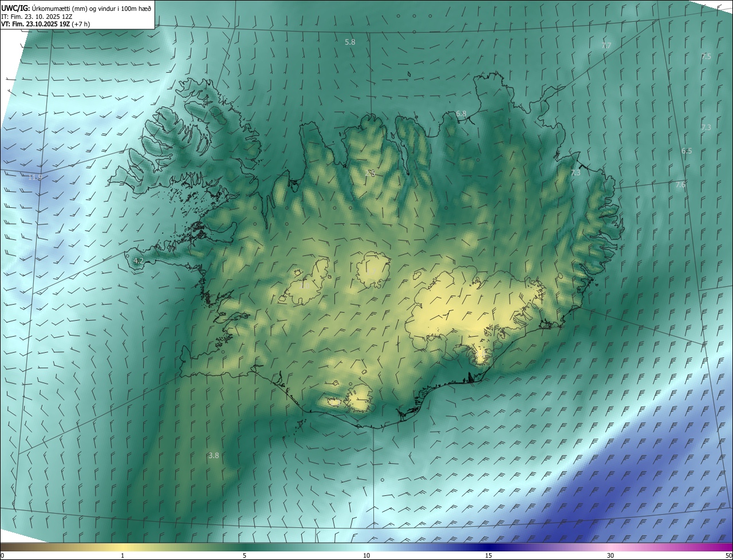Click the 7.7 value on the map
The width and height of the screenshot is (733, 560).
(x=606, y=45)
